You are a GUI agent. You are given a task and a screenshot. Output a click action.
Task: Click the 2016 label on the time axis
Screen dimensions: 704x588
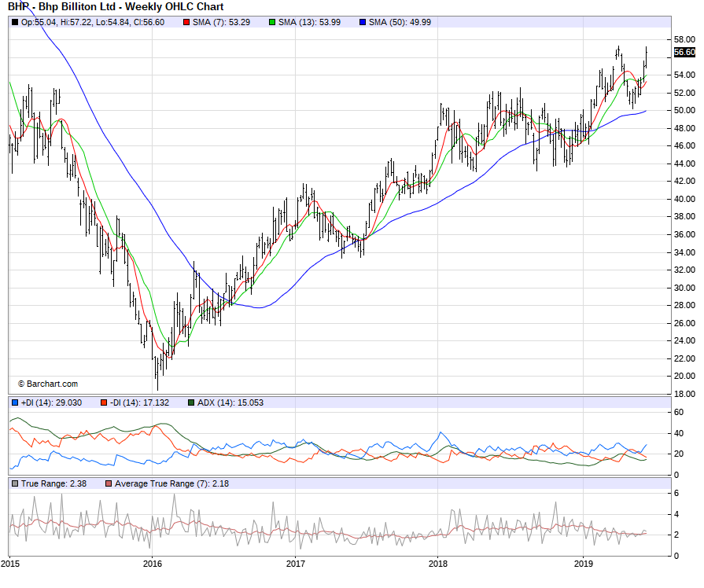coord(153,564)
